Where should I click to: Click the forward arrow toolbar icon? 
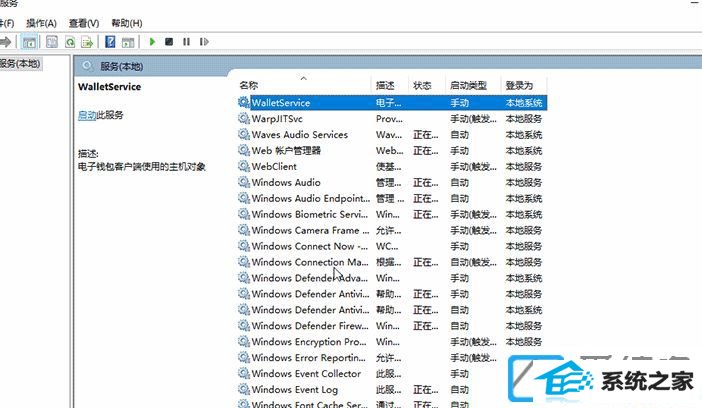[x=5, y=42]
